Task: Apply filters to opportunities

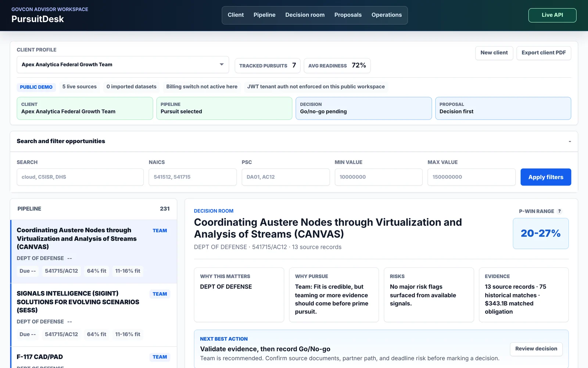Action: [x=546, y=177]
